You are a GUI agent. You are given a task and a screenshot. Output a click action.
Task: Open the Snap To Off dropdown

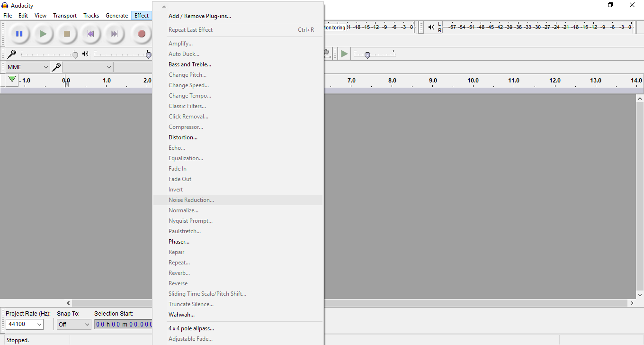74,324
